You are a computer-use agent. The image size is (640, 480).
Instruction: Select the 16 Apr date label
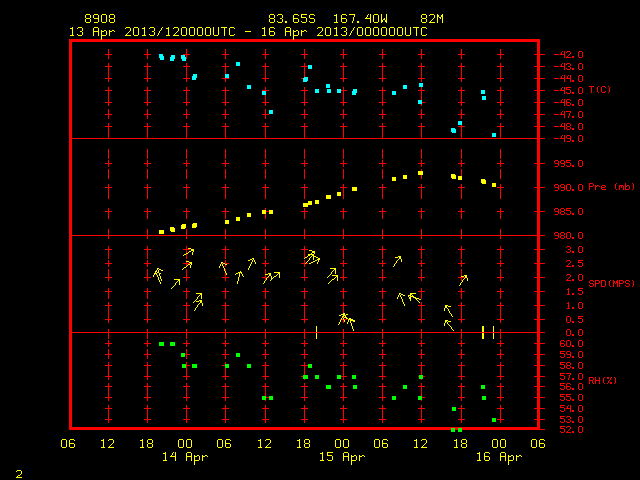pyautogui.click(x=499, y=457)
